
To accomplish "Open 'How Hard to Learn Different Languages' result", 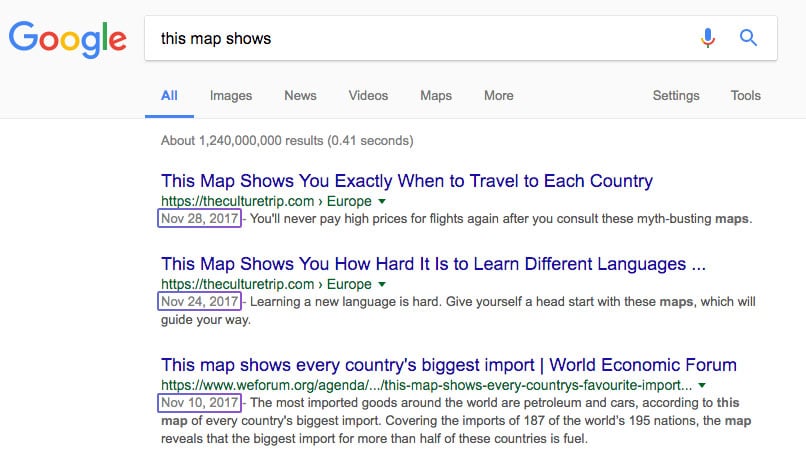I will tap(433, 264).
